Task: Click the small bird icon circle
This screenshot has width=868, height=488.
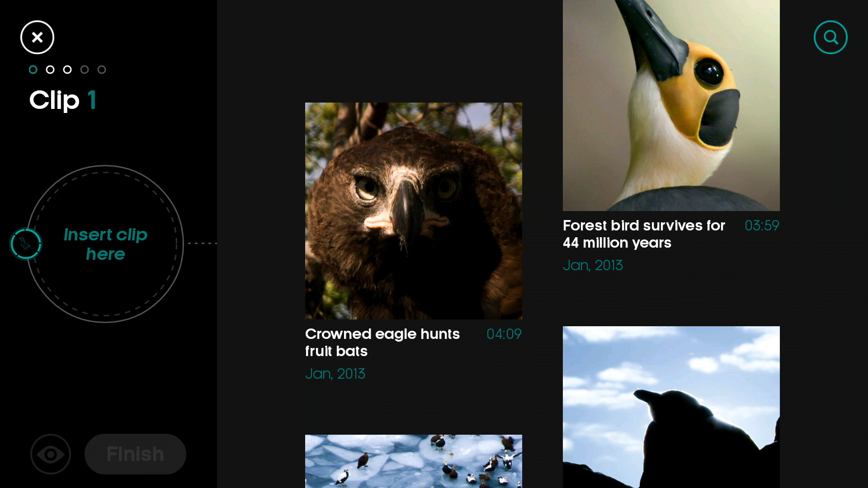Action: 26,244
